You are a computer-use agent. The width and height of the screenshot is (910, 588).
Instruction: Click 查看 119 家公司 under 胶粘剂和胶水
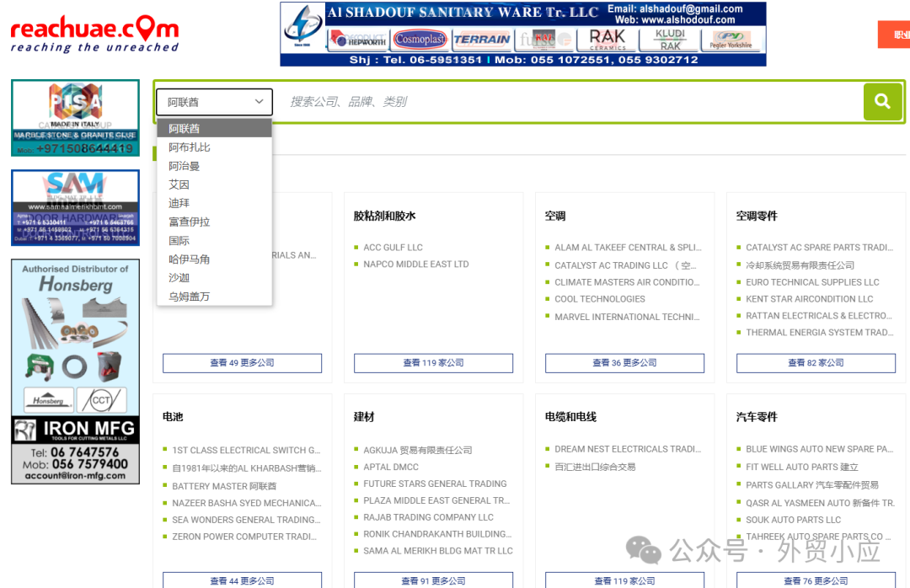click(434, 363)
